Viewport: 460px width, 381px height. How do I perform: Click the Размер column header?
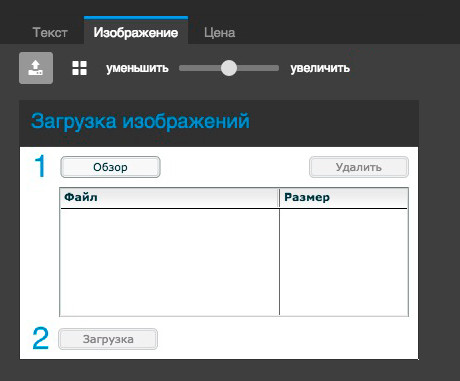click(x=344, y=198)
